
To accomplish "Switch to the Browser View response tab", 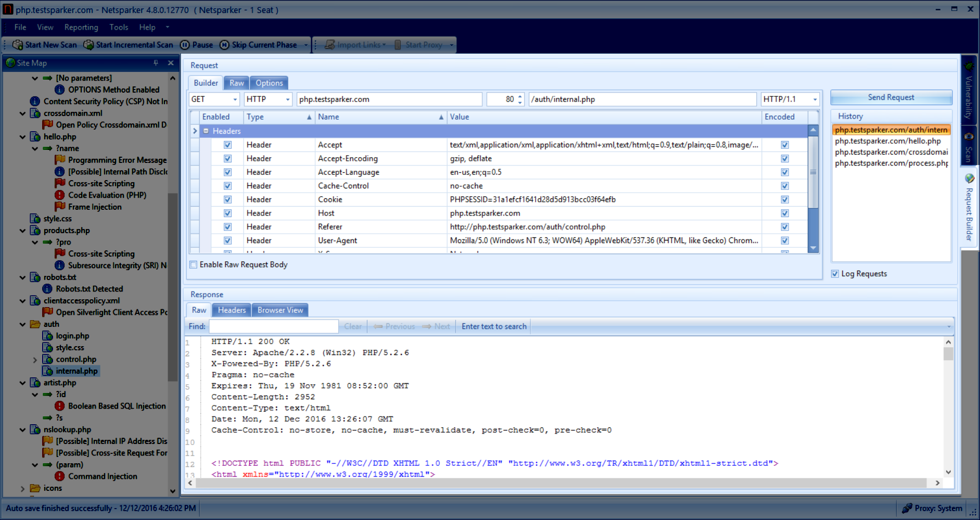I will [280, 310].
